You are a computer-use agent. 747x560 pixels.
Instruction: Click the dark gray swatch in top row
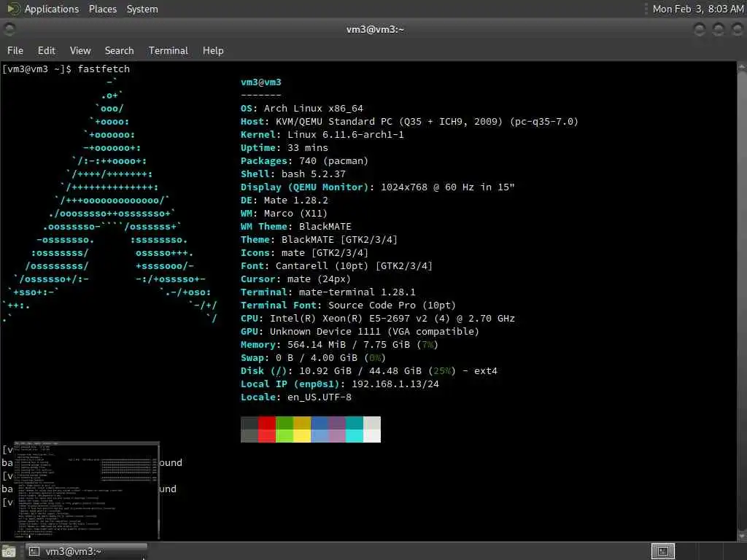(x=249, y=423)
